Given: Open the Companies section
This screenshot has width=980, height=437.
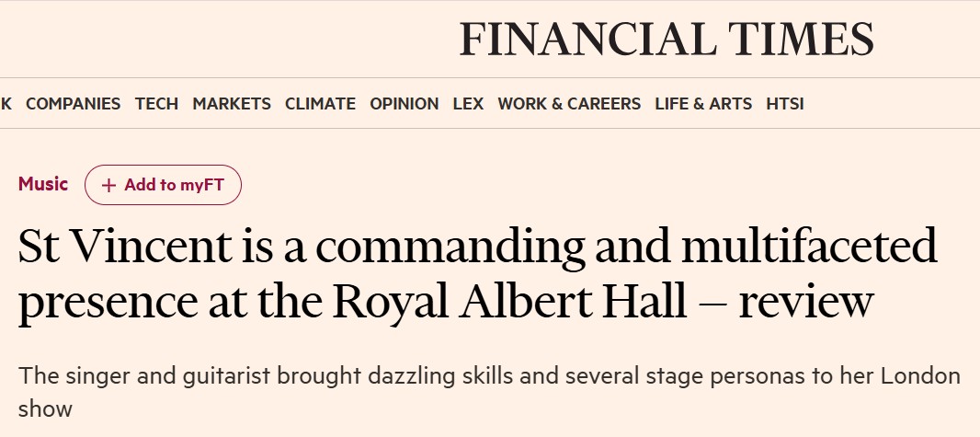Looking at the screenshot, I should click(x=74, y=104).
